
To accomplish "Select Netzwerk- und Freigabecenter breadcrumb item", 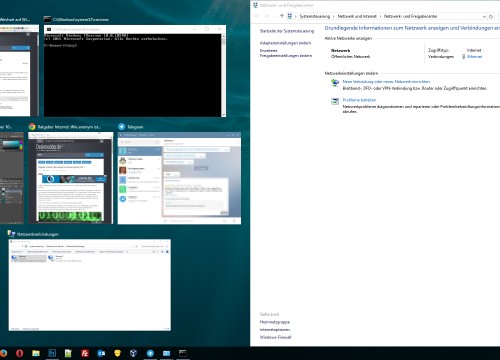I will pyautogui.click(x=410, y=16).
